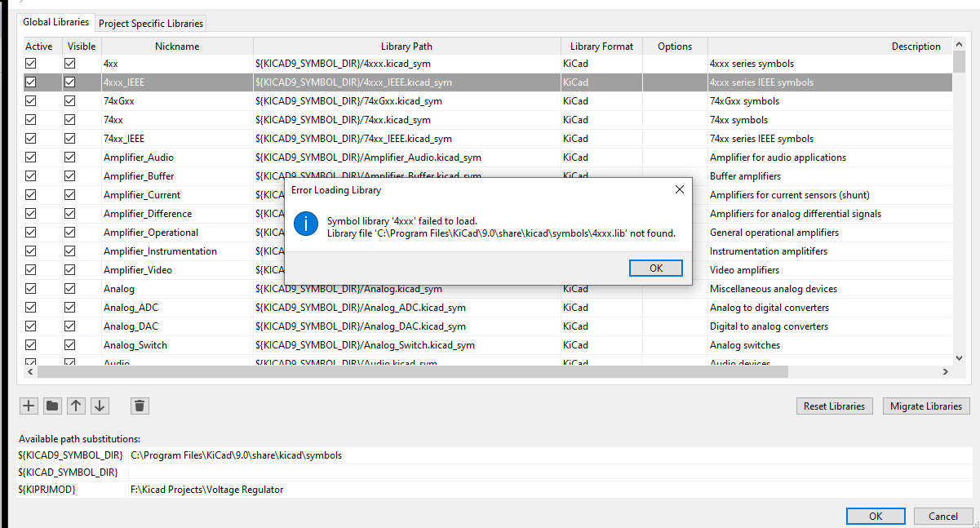Click the vertical scrollbar down arrow
This screenshot has width=980, height=528.
point(960,357)
